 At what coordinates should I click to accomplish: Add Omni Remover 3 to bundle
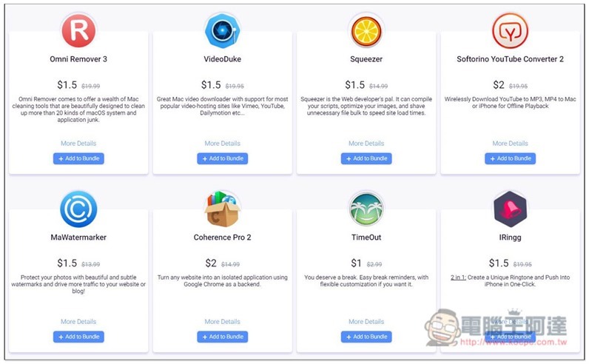point(78,158)
